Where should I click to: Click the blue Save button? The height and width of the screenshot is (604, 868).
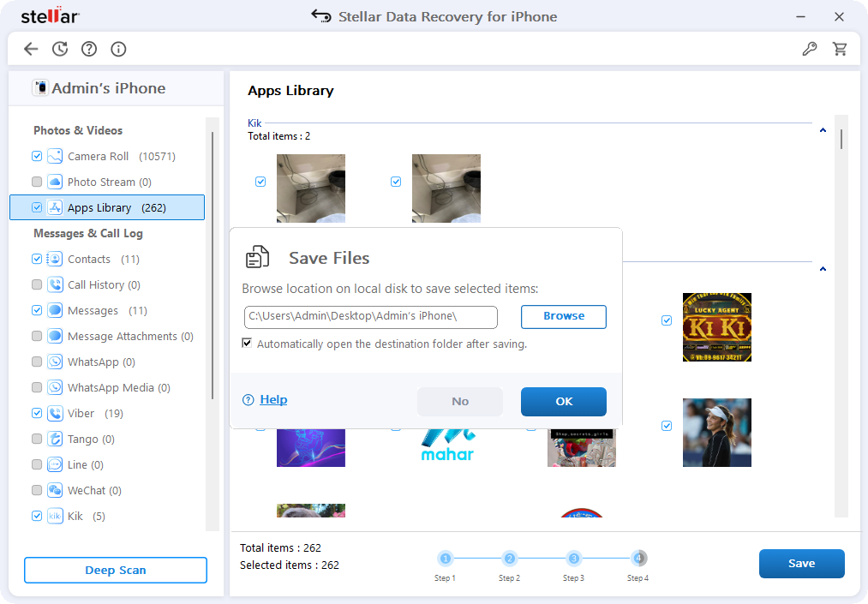click(801, 564)
